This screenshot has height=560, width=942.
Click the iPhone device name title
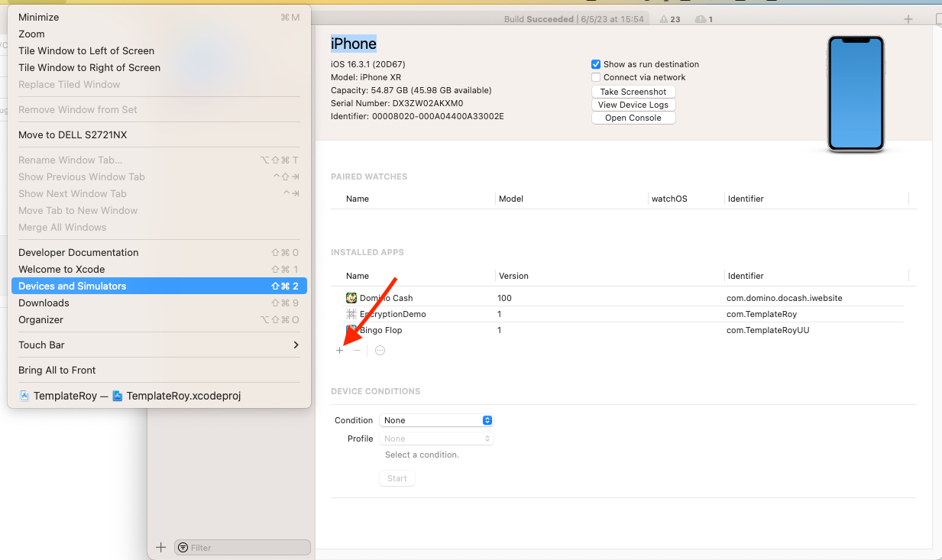(x=354, y=44)
